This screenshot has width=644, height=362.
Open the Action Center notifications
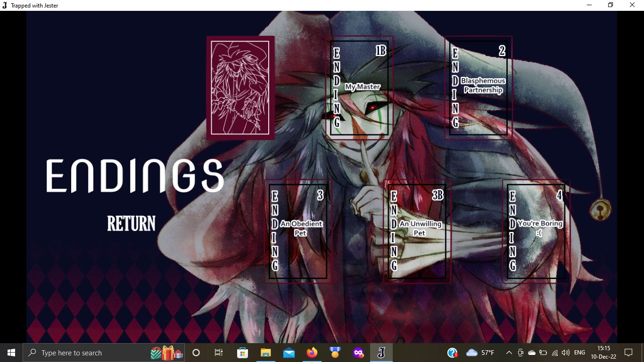(628, 353)
